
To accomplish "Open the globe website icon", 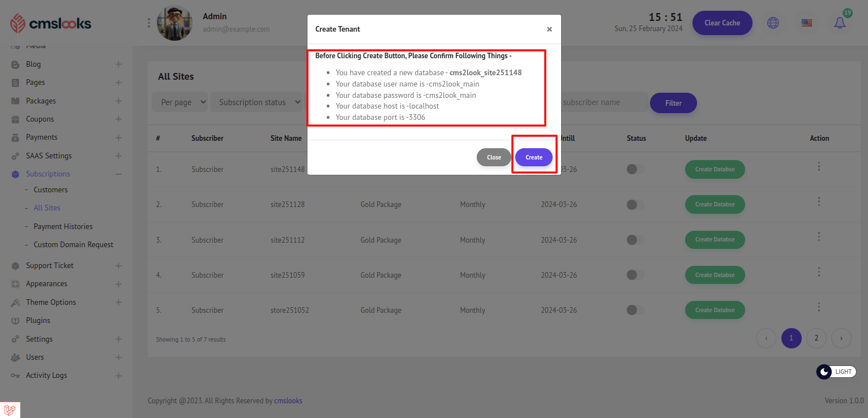I will 773,23.
